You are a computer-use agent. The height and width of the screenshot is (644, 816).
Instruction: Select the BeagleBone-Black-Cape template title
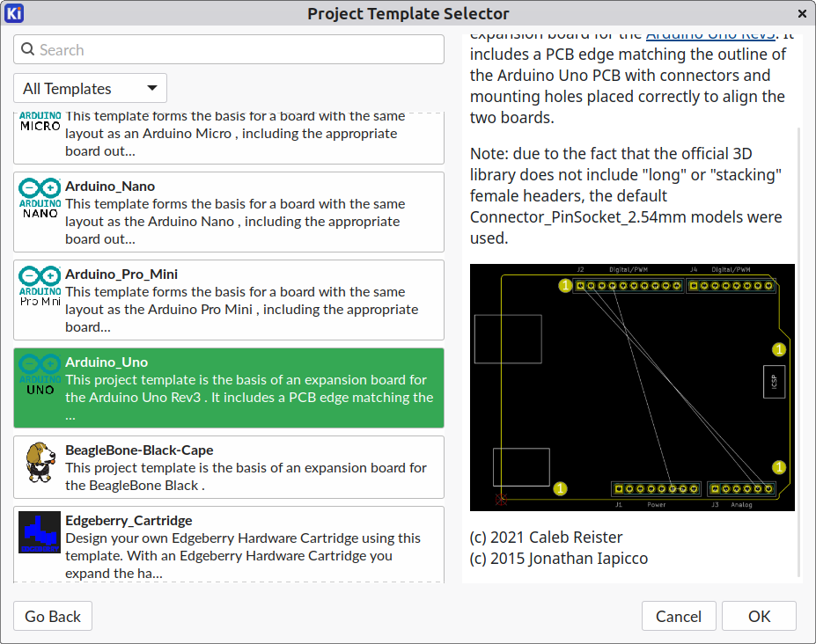tap(139, 450)
